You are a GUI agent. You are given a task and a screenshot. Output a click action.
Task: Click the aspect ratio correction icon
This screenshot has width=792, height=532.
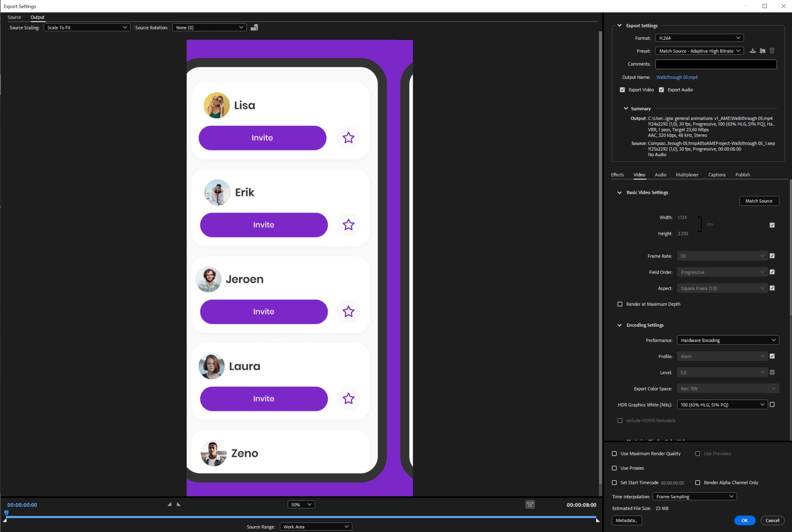tap(530, 505)
